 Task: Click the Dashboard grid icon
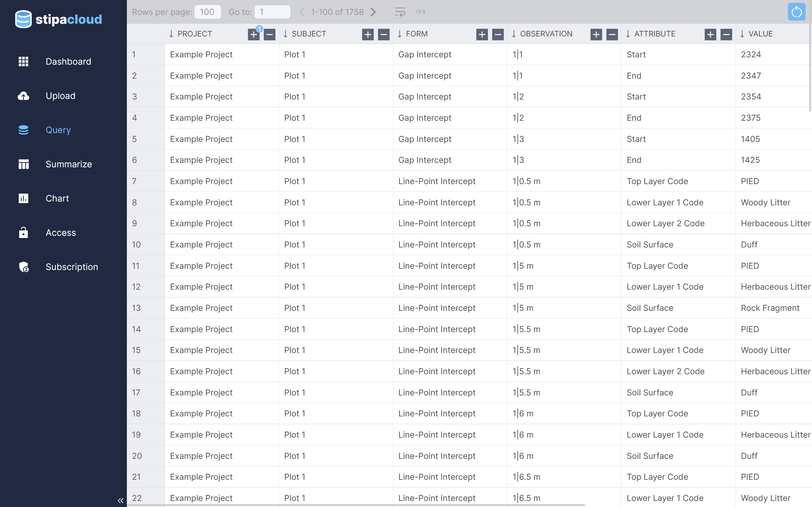point(23,61)
